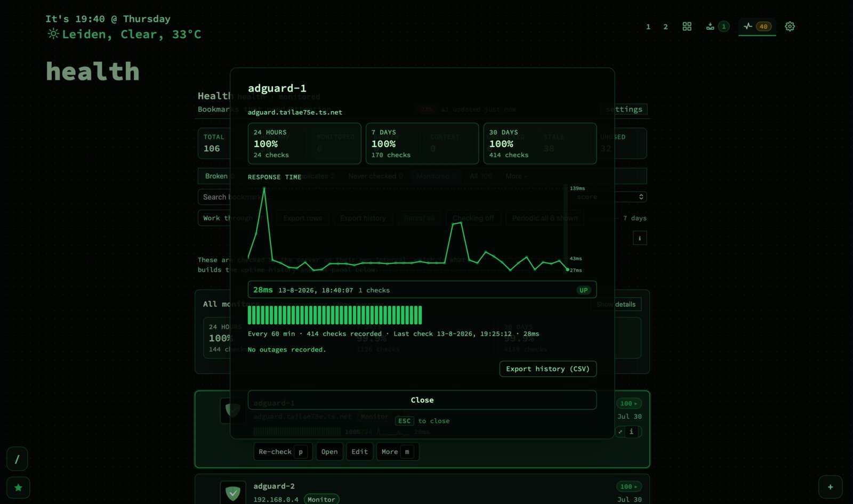Click the sun weather icon next to Leiden
The height and width of the screenshot is (504, 853).
pyautogui.click(x=53, y=34)
